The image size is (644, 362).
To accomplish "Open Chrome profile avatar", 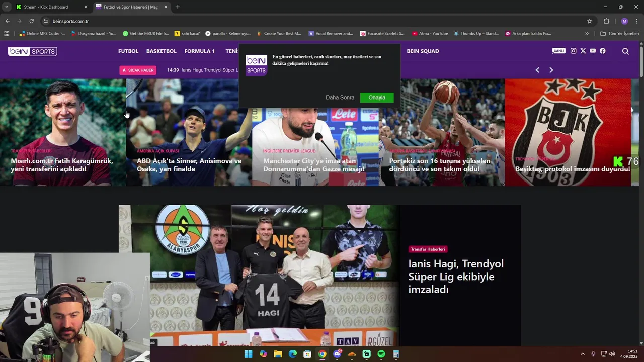I will 624,21.
